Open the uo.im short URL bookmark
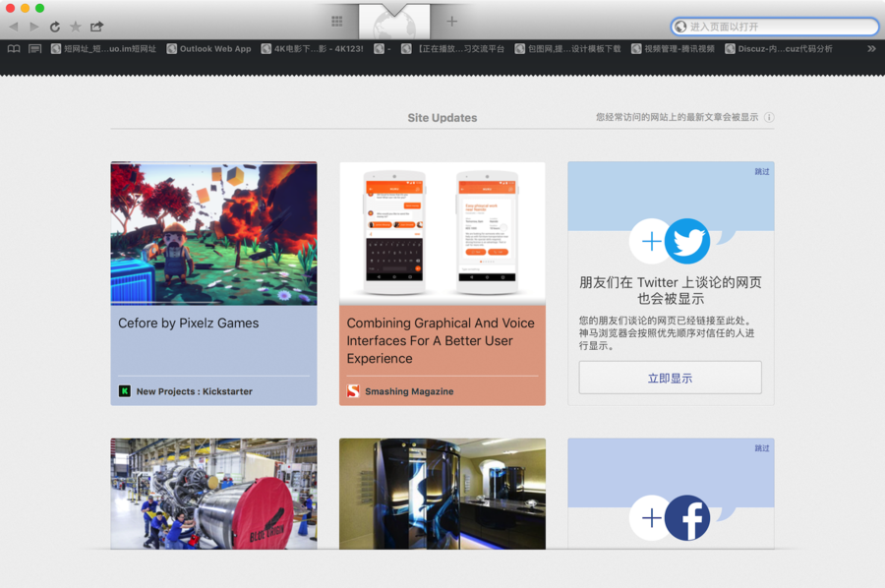This screenshot has height=588, width=885. pos(104,49)
